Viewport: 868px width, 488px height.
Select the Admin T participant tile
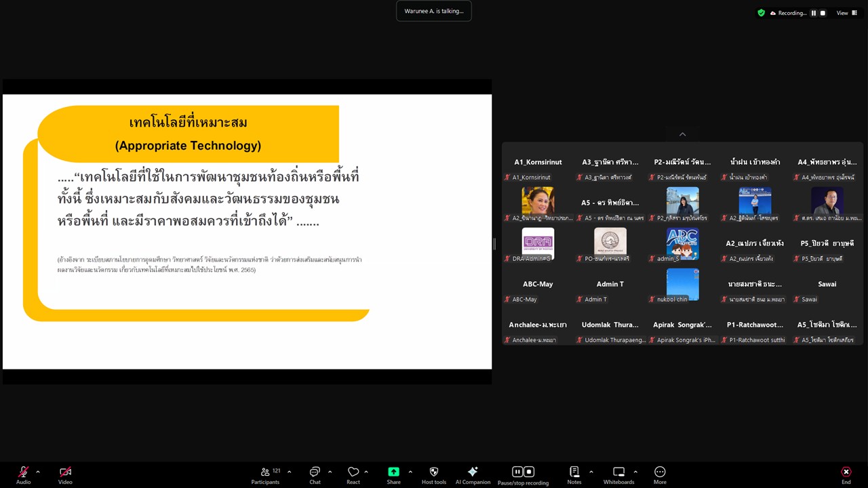coord(610,285)
